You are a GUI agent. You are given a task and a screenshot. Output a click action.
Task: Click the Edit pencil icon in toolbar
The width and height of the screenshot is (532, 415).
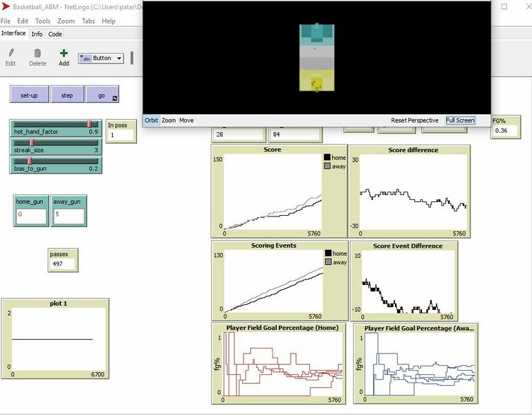10,53
